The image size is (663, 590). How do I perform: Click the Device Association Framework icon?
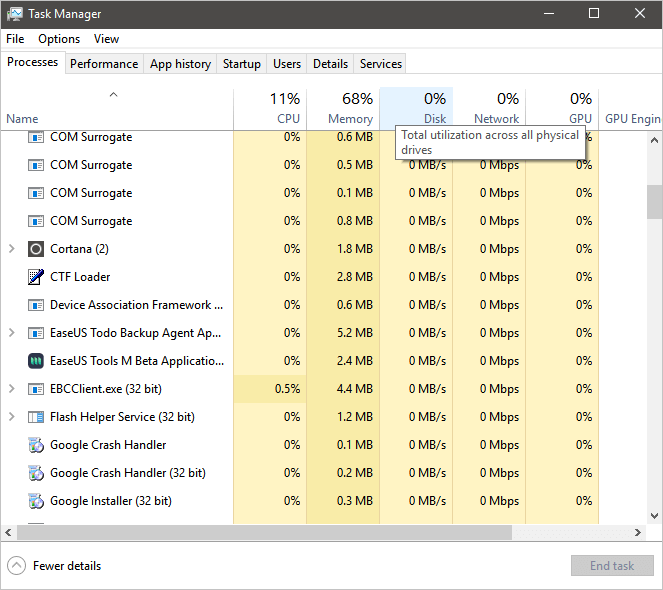click(x=36, y=305)
